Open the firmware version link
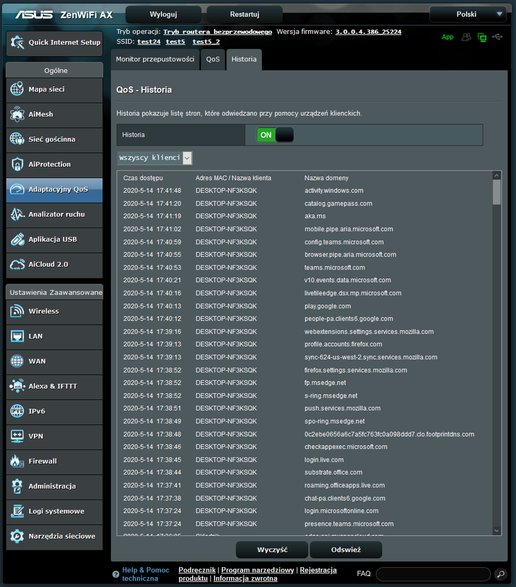Image resolution: width=516 pixels, height=587 pixels. pyautogui.click(x=368, y=32)
